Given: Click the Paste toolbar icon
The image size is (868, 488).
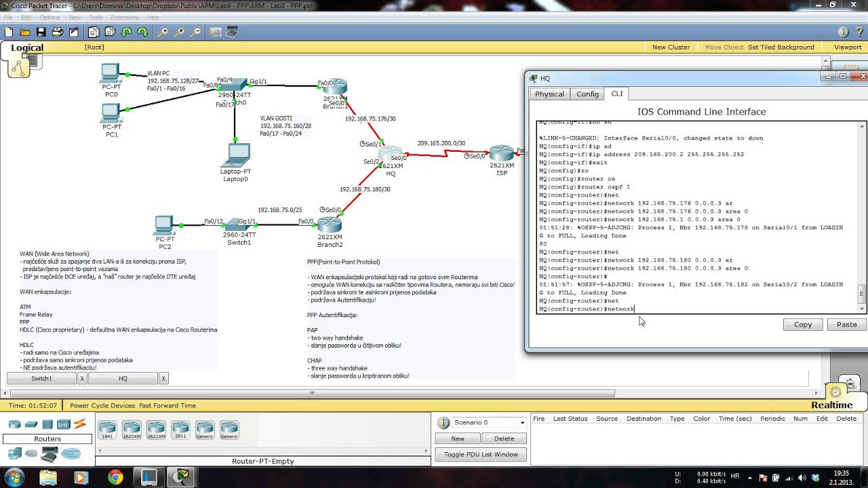Looking at the screenshot, I should [110, 32].
